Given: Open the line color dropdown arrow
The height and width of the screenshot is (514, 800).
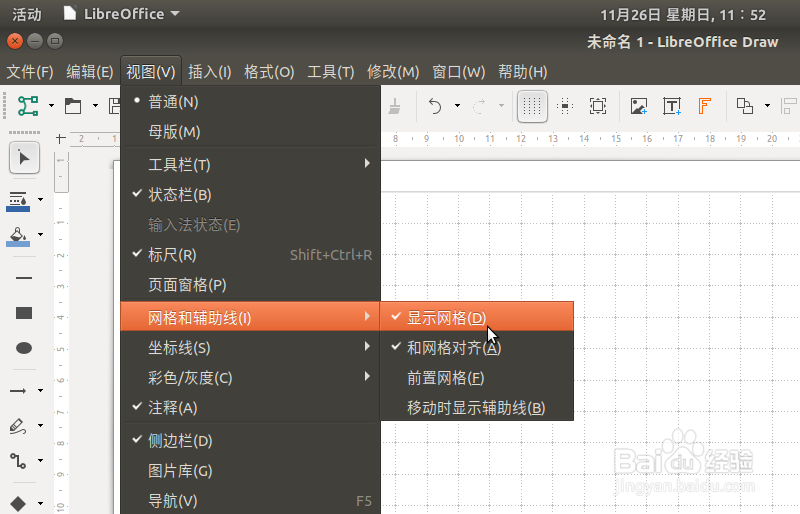Looking at the screenshot, I should (40, 200).
